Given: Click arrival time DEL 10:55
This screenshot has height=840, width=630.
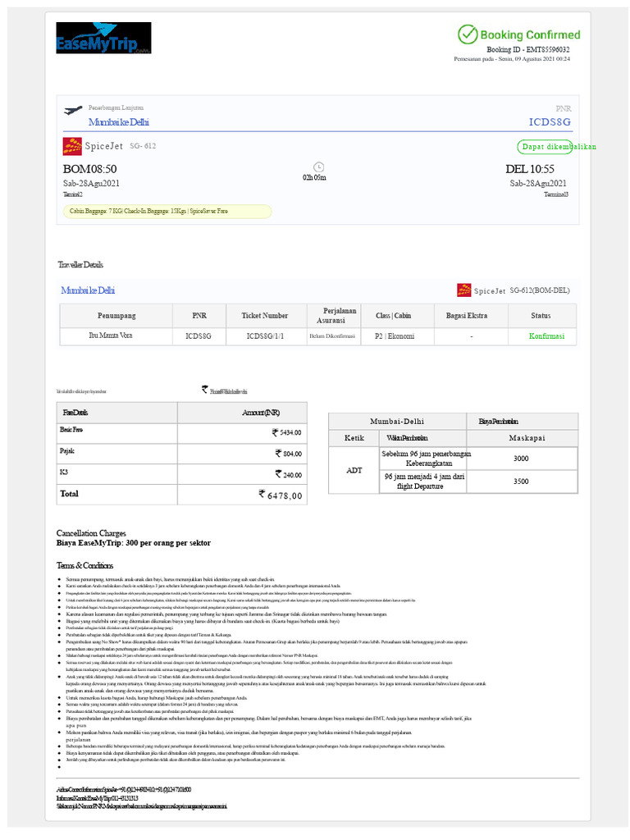Looking at the screenshot, I should (530, 169).
